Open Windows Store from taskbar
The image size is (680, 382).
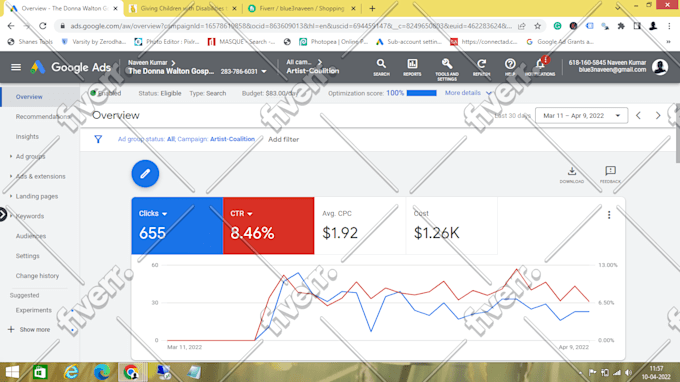point(40,372)
